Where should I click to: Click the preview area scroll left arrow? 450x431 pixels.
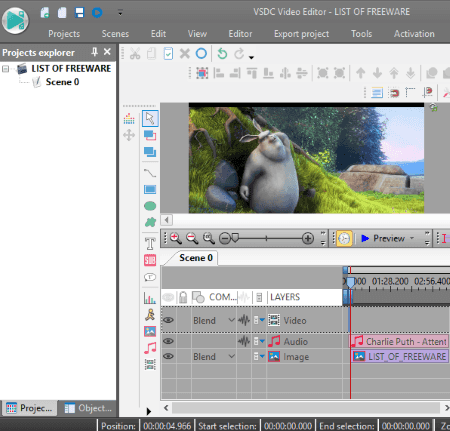pyautogui.click(x=167, y=220)
